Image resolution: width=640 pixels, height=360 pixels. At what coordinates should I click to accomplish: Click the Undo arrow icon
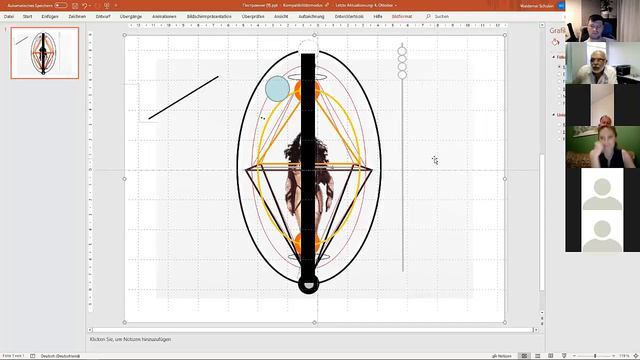tap(85, 6)
